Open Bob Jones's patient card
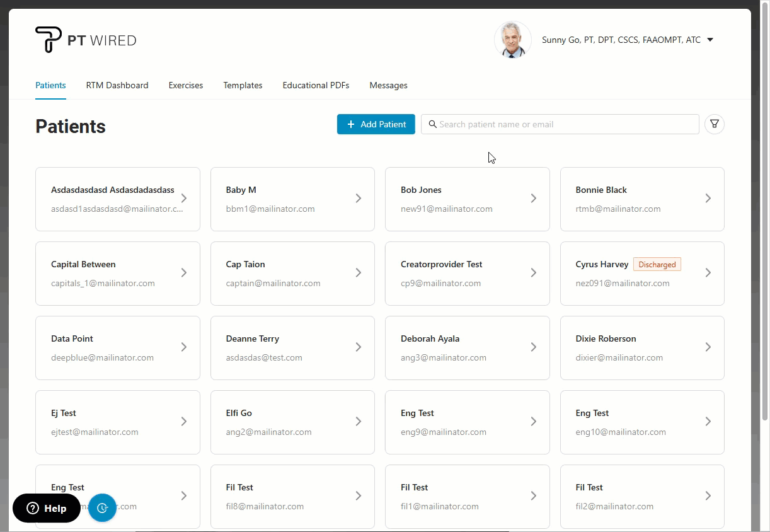This screenshot has height=532, width=770. [467, 199]
